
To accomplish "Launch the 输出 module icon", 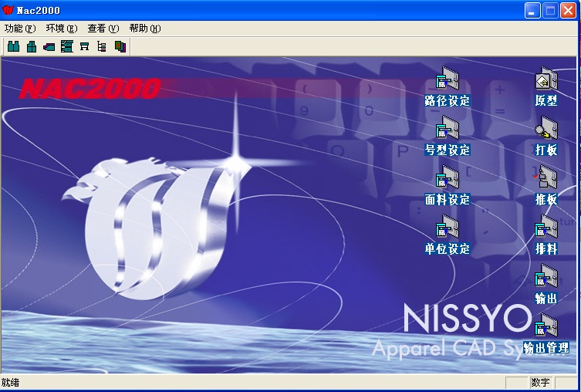I will click(x=546, y=275).
